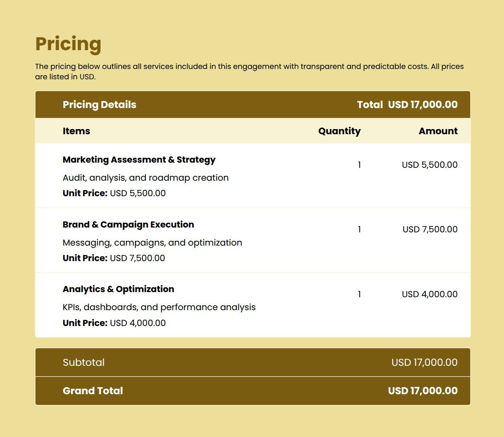Select the Subtotal row
This screenshot has height=437, width=504.
pyautogui.click(x=84, y=362)
